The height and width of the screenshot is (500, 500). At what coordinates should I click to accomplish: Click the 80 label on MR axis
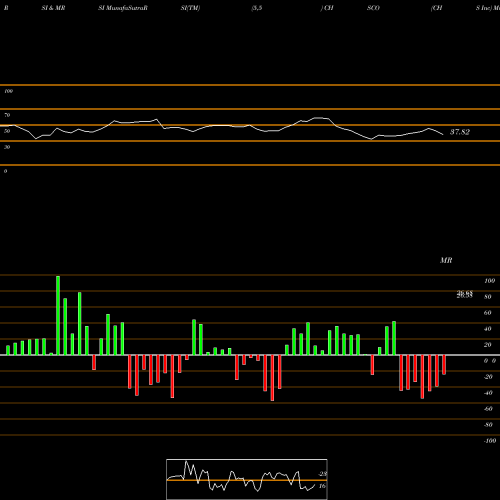coord(488,297)
